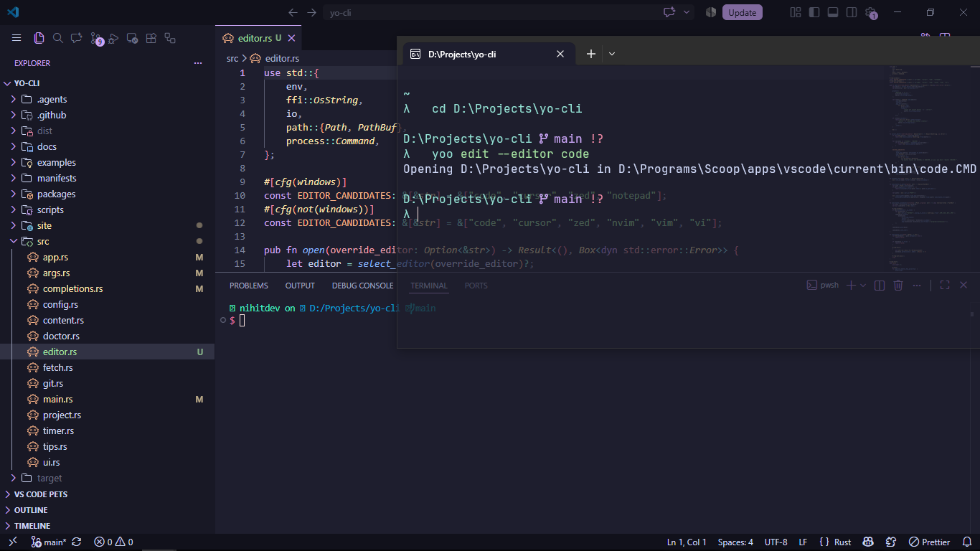Toggle the primary side bar visibility
The height and width of the screenshot is (551, 980).
(814, 12)
